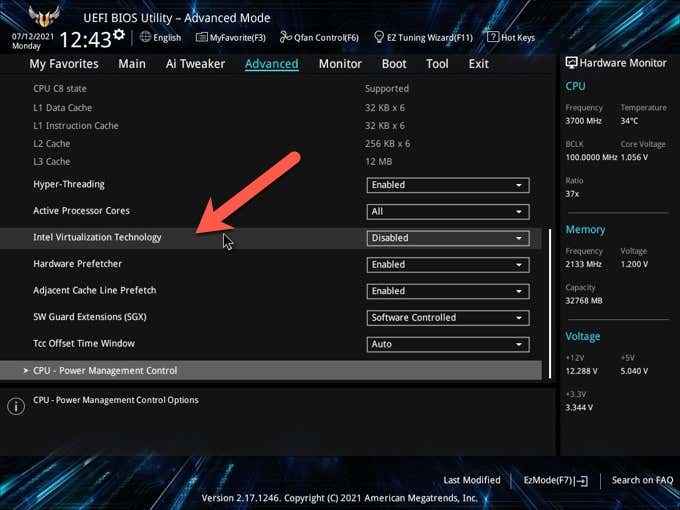This screenshot has width=680, height=510.
Task: Switch to the Tool tab
Action: pyautogui.click(x=437, y=64)
